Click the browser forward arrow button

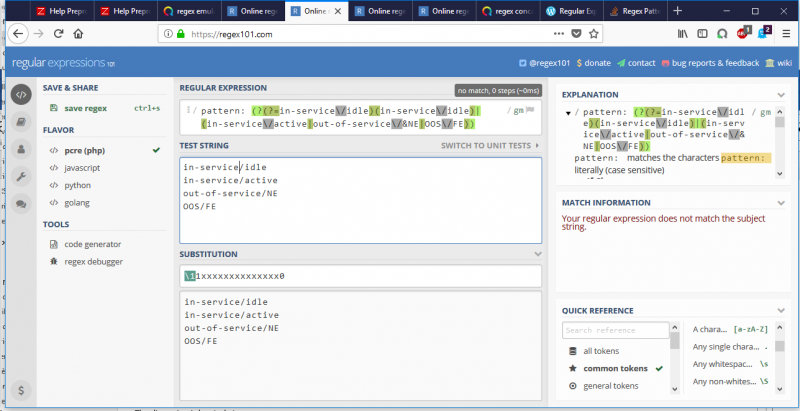click(39, 34)
